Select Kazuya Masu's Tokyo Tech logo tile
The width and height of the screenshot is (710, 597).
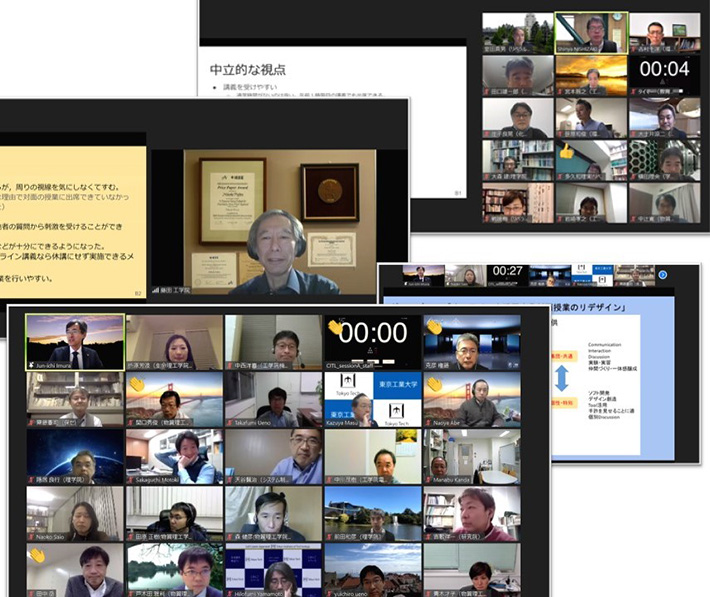tap(372, 400)
